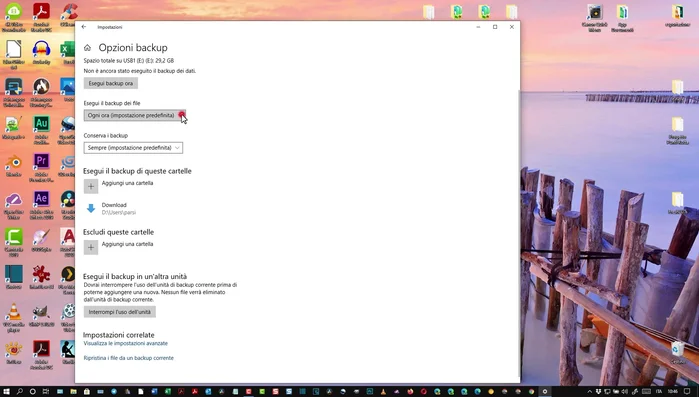
Task: Open the Windows Start menu
Action: 7,392
